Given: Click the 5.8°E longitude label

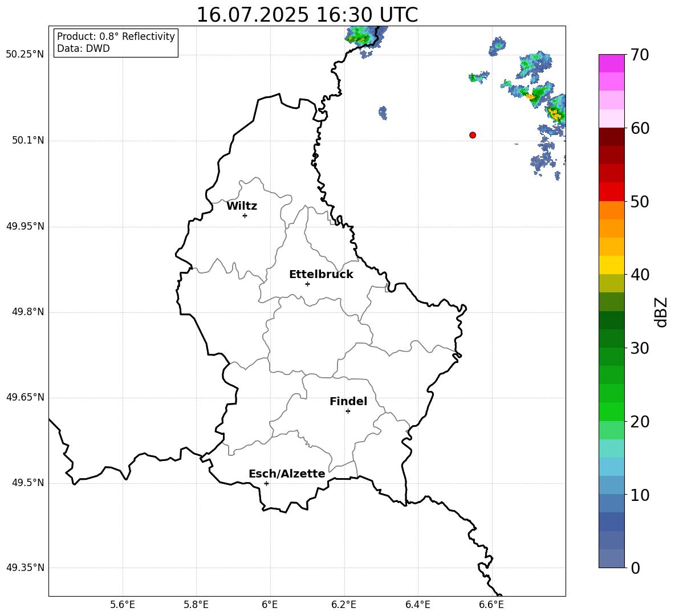Looking at the screenshot, I should coord(196,605).
